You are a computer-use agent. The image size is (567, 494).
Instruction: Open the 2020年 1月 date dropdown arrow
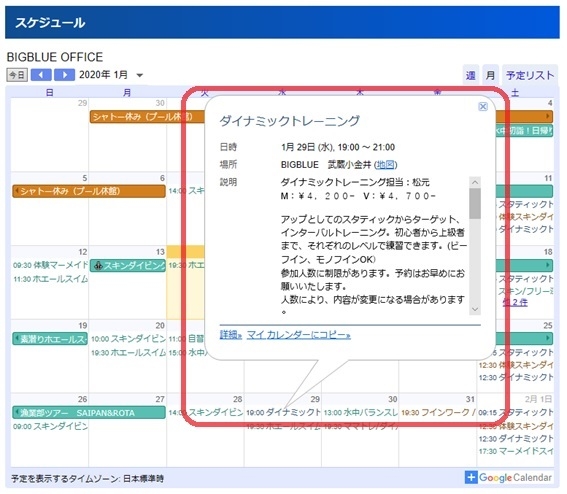(140, 76)
